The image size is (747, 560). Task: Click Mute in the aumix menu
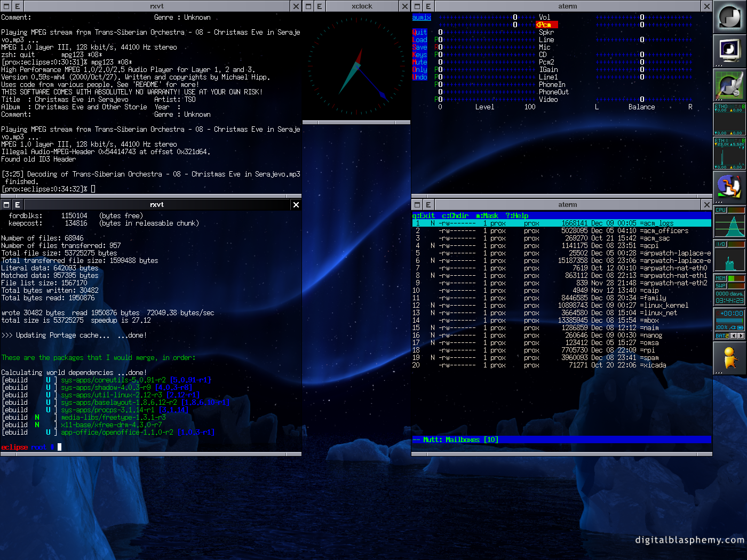tap(420, 62)
